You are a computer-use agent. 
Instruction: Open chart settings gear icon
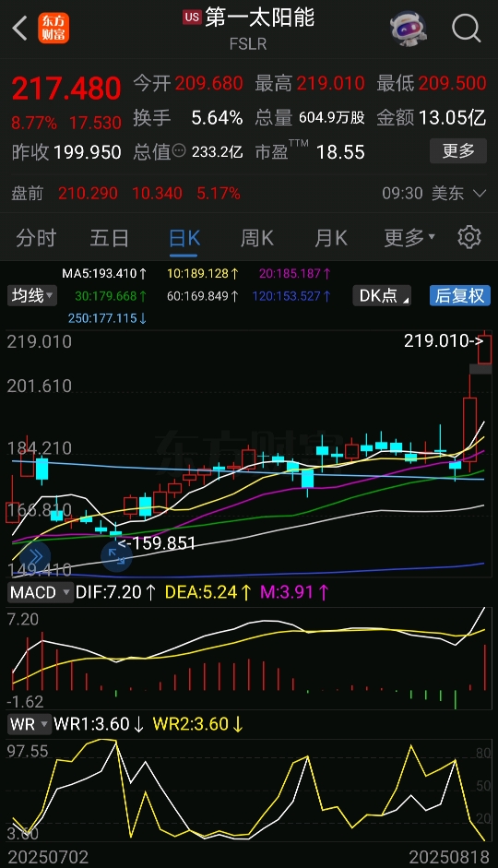coord(469,237)
